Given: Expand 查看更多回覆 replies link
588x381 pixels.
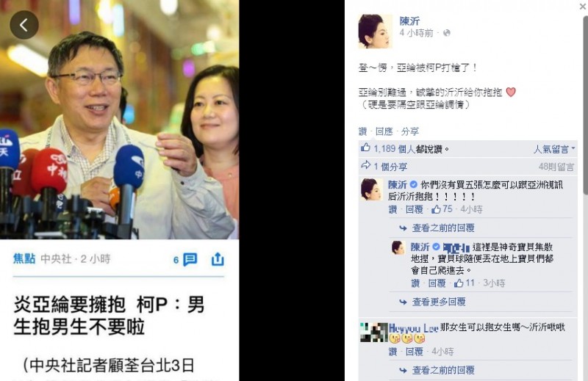Looking at the screenshot, I should pos(439,302).
